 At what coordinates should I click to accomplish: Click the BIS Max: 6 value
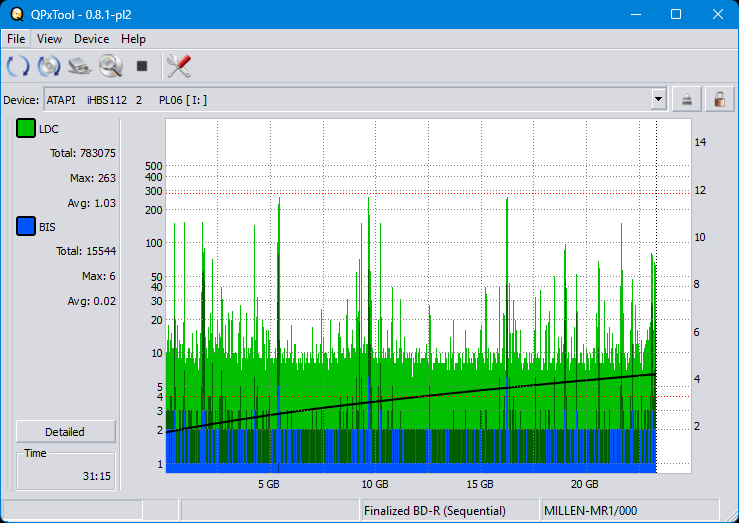click(x=99, y=276)
